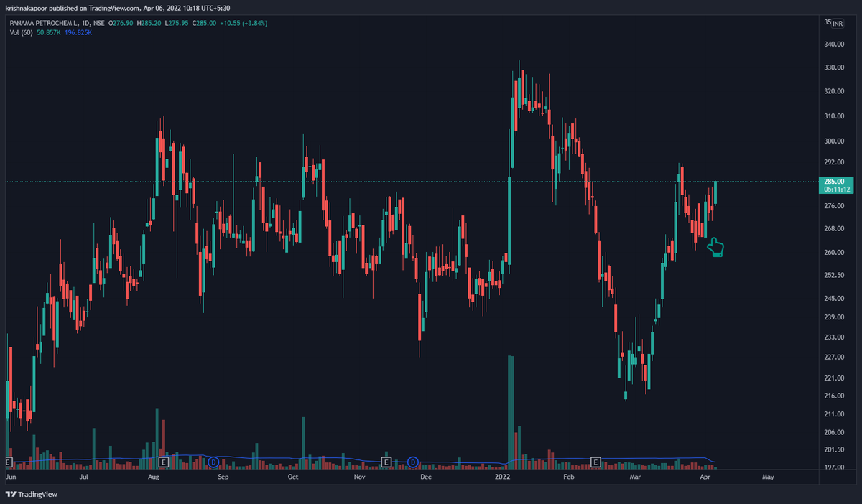Click the TradingView logo at bottom
This screenshot has width=862, height=504.
click(x=32, y=494)
